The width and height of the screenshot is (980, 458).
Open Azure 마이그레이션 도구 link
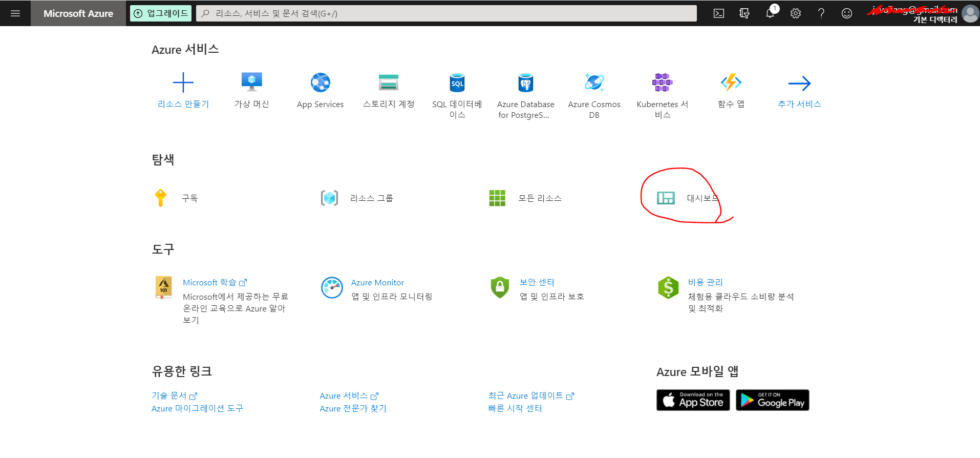[197, 408]
